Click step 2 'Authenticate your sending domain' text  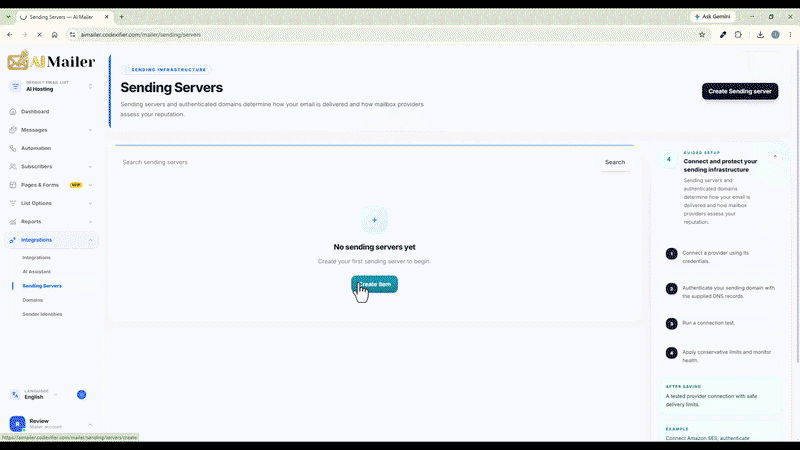tap(728, 292)
